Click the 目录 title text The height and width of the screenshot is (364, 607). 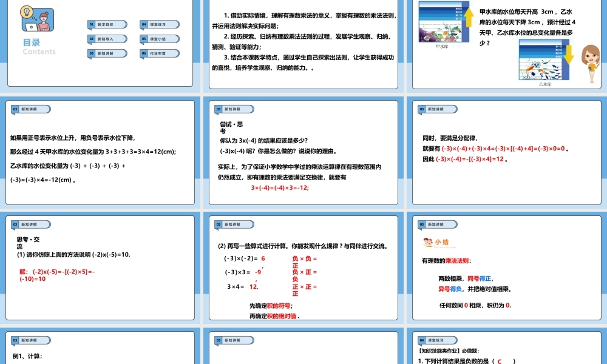coord(32,42)
